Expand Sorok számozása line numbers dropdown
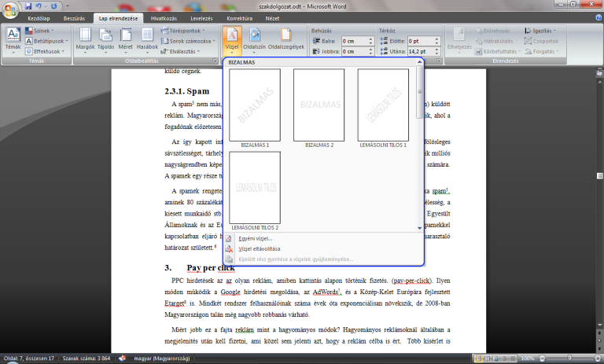 188,41
